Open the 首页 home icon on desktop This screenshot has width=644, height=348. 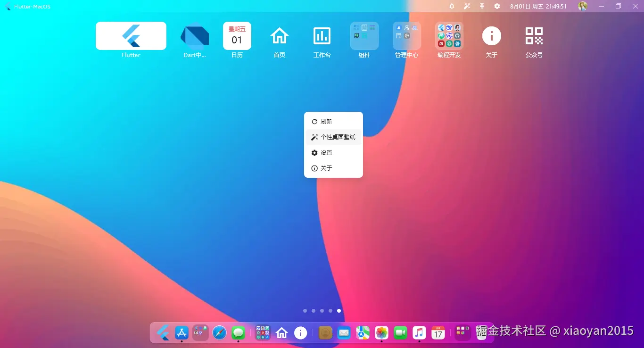click(x=280, y=35)
